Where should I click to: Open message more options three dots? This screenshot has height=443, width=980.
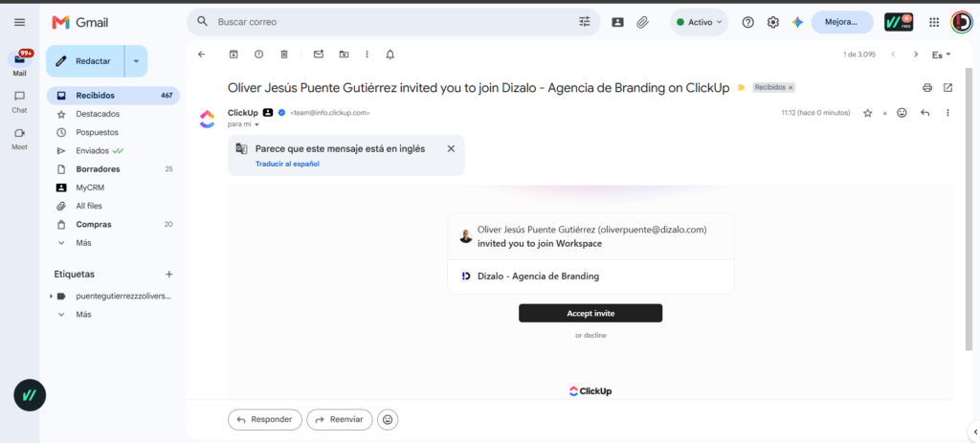pyautogui.click(x=947, y=113)
